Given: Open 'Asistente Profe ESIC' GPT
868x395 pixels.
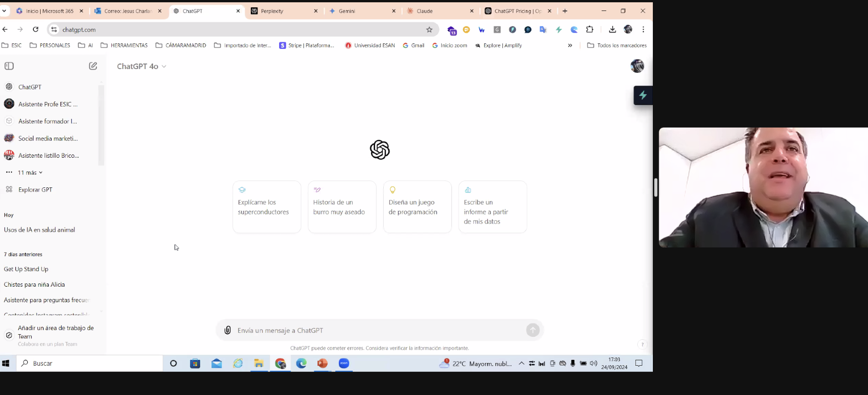Looking at the screenshot, I should coord(48,104).
